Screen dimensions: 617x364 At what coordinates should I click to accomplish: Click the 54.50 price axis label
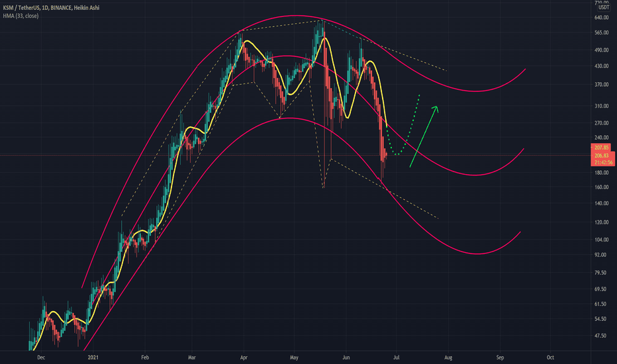point(600,319)
